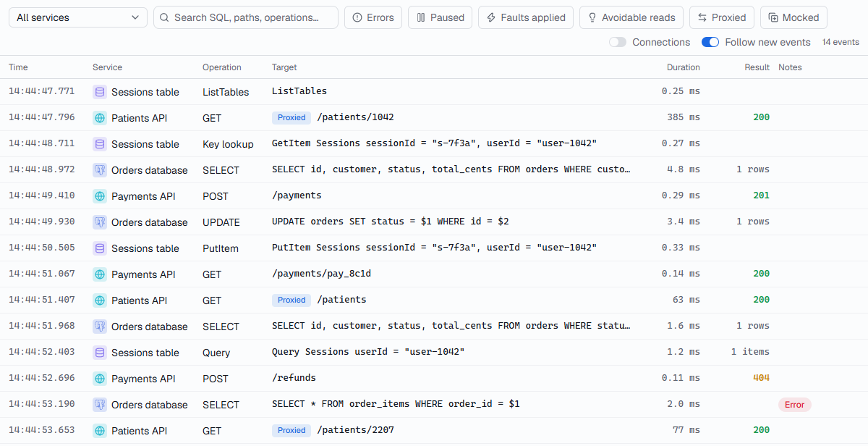Viewport: 868px width, 446px height.
Task: Select the Query Sessions userId target
Action: tap(368, 352)
